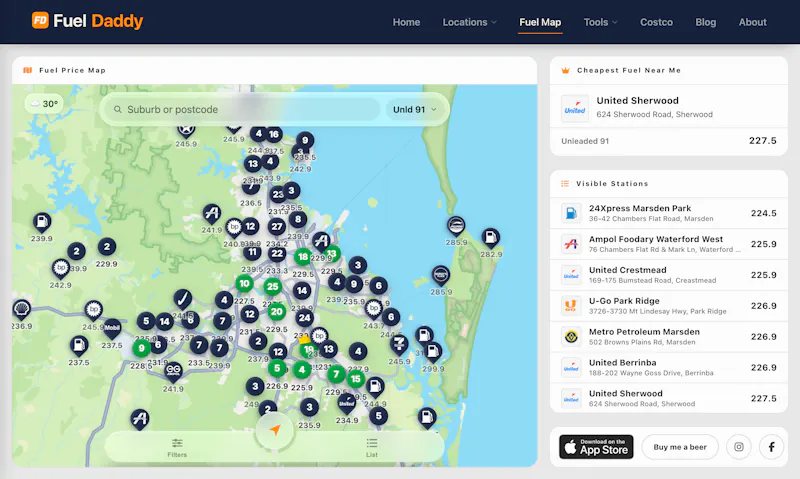
Task: Click the dark cluster marker 24
Action: coord(305,318)
